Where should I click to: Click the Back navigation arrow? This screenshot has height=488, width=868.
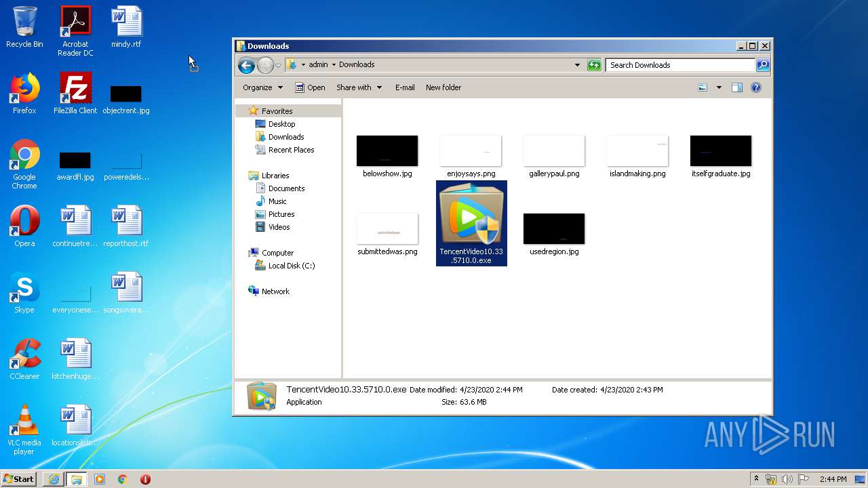tap(246, 65)
